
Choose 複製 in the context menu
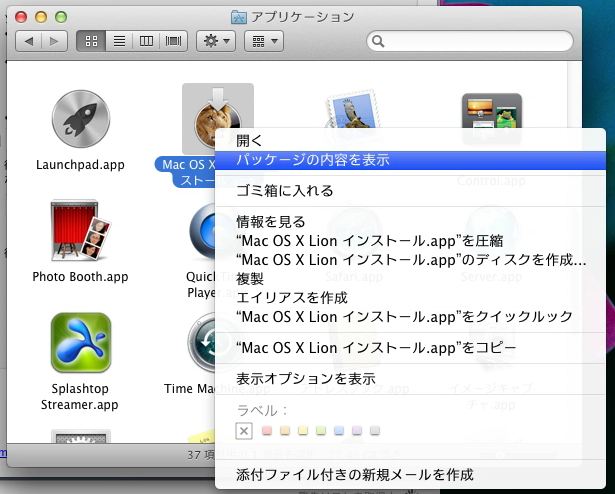[x=410, y=279]
